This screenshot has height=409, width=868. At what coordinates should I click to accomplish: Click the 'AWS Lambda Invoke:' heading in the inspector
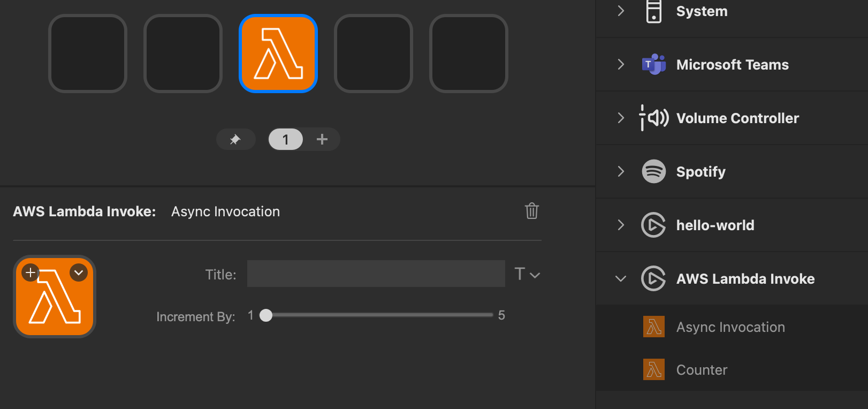pyautogui.click(x=85, y=211)
